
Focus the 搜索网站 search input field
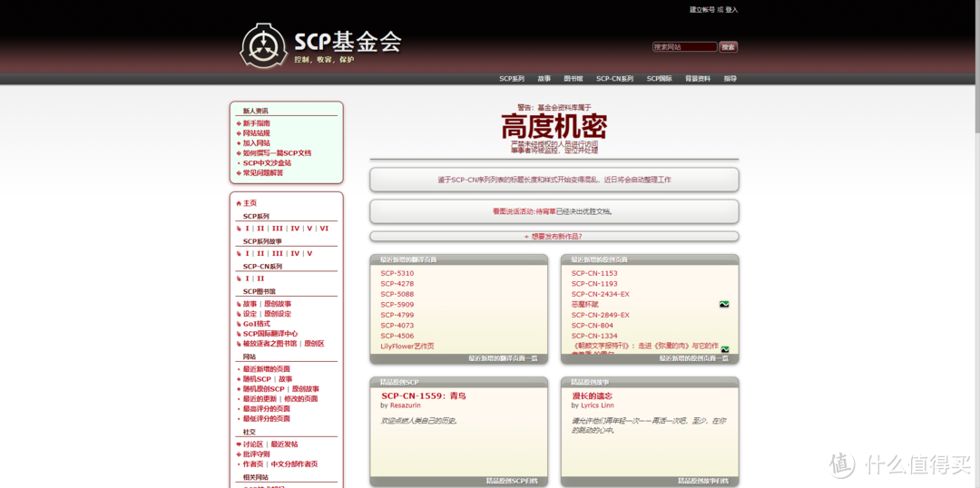click(684, 47)
